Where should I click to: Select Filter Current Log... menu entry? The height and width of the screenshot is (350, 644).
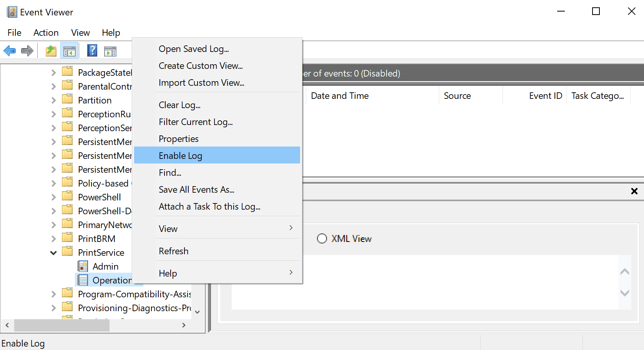tap(196, 122)
